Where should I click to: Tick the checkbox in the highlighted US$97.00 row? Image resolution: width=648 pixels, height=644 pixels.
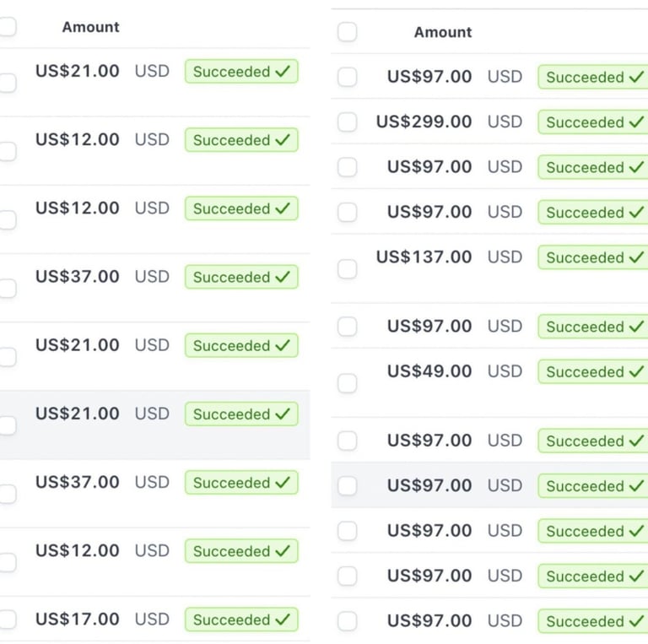click(347, 486)
